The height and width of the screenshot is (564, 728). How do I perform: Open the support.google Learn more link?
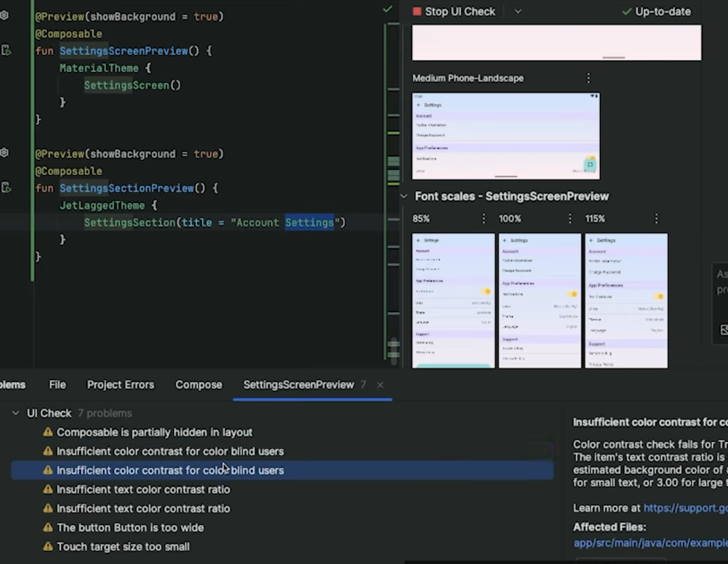coord(685,508)
